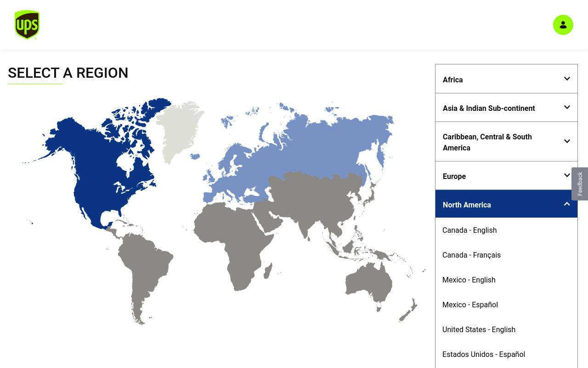Expand the Asia & Indian Sub-continent chevron
Image resolution: width=588 pixels, height=368 pixels.
pos(567,107)
